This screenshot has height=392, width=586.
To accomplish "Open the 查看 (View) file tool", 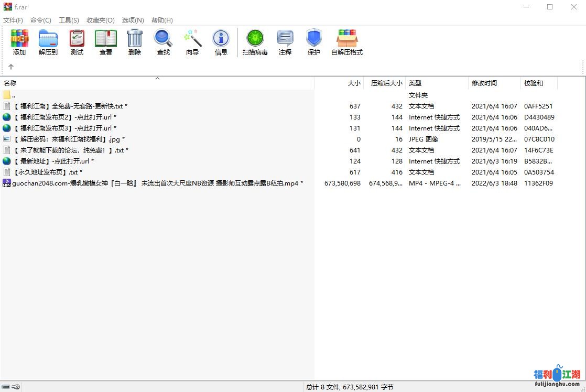I will coord(106,42).
